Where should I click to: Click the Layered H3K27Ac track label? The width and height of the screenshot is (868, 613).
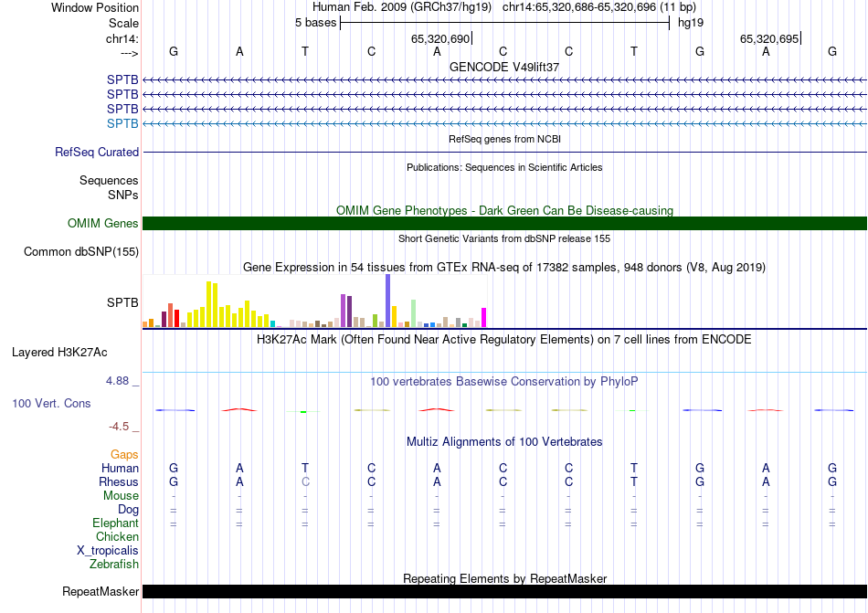coord(59,353)
